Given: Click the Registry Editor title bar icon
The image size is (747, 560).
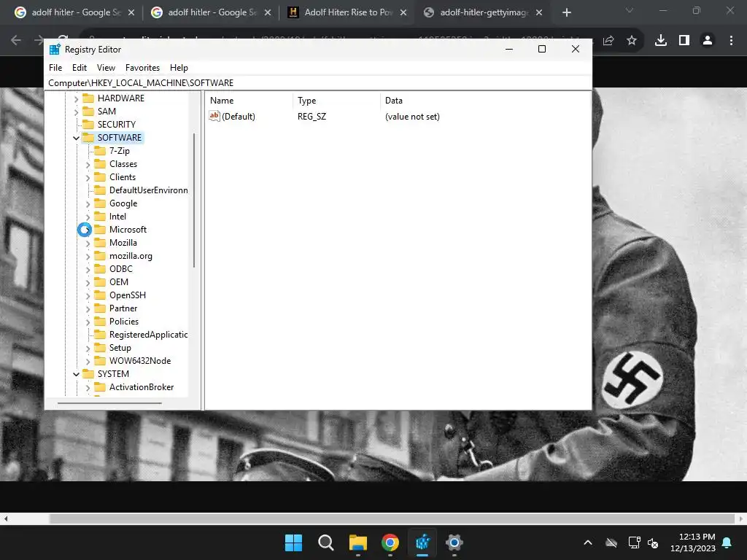Looking at the screenshot, I should [55, 49].
